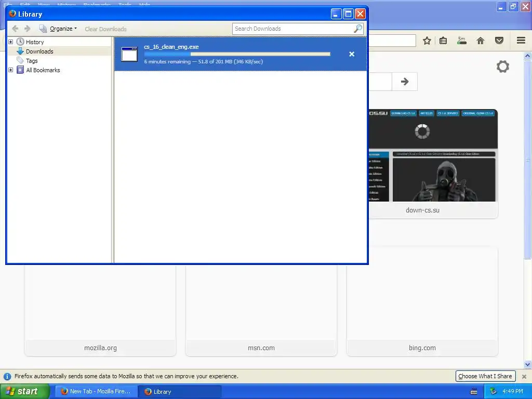This screenshot has height=399, width=532.
Task: Click the download progress bar
Action: click(x=237, y=54)
